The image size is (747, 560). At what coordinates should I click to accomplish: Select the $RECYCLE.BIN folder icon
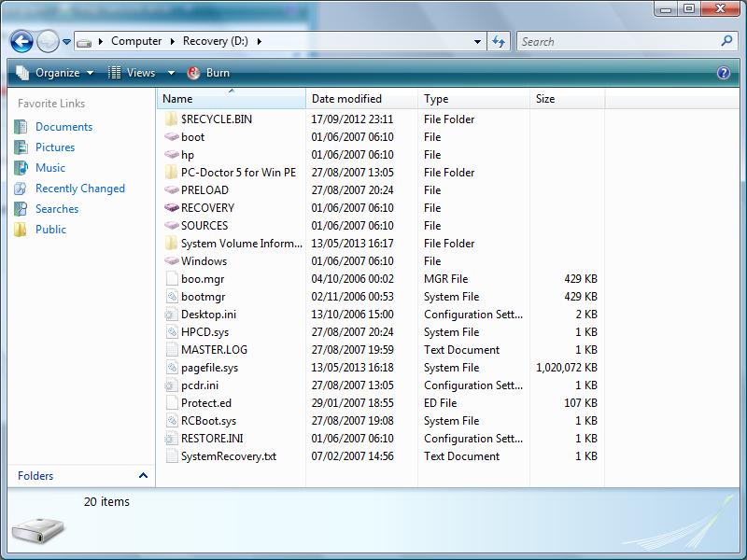[171, 119]
